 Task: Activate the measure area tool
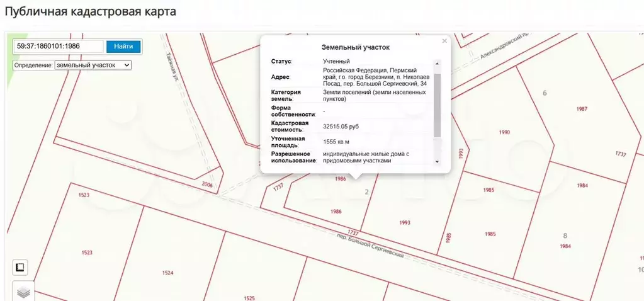click(20, 268)
